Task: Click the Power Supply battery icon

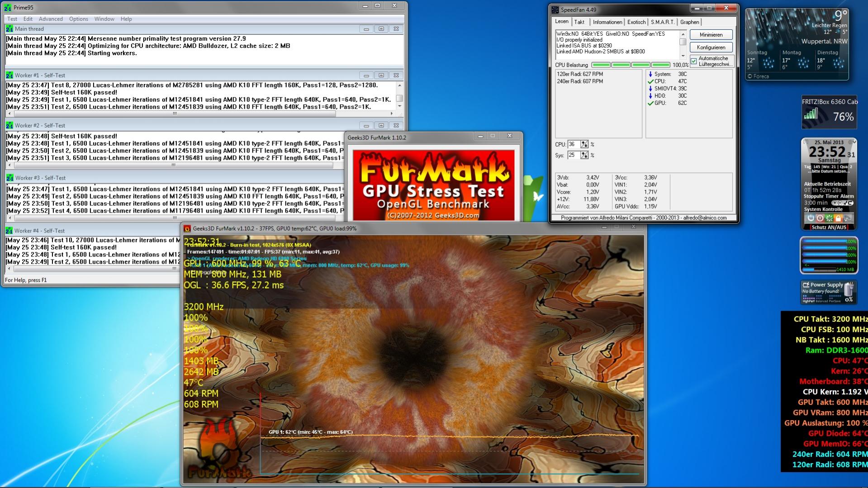Action: (849, 289)
